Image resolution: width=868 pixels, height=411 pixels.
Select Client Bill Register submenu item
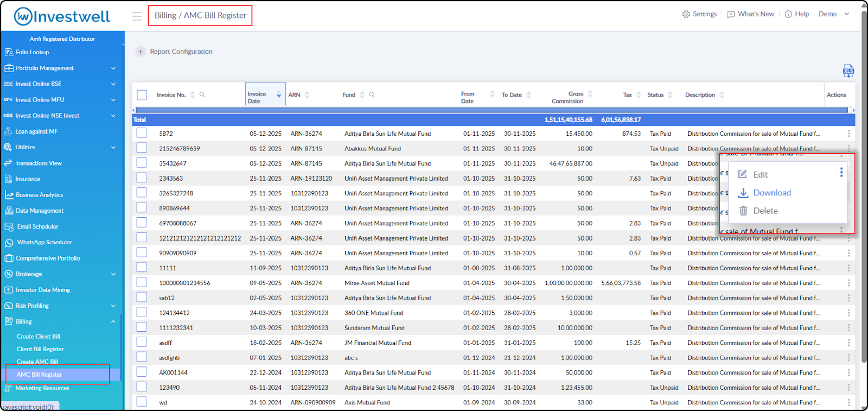click(x=40, y=349)
